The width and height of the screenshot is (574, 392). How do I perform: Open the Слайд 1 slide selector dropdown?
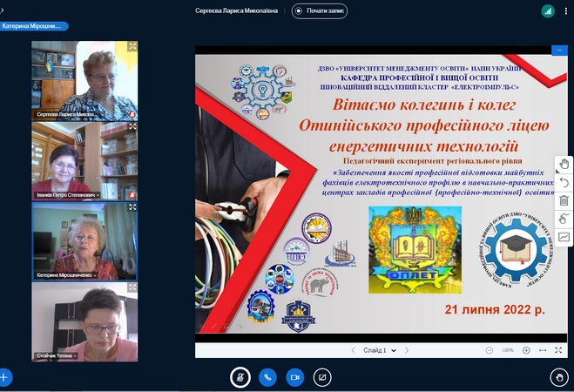[380, 350]
